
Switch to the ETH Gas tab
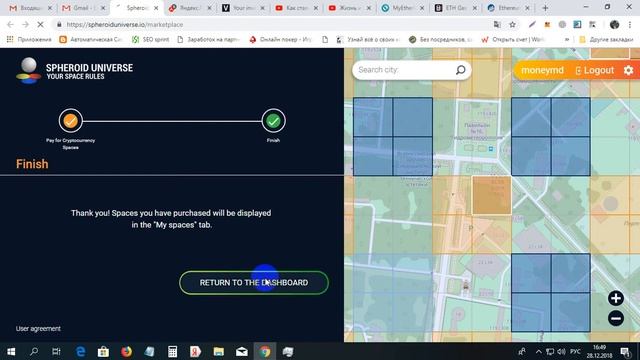pyautogui.click(x=455, y=8)
